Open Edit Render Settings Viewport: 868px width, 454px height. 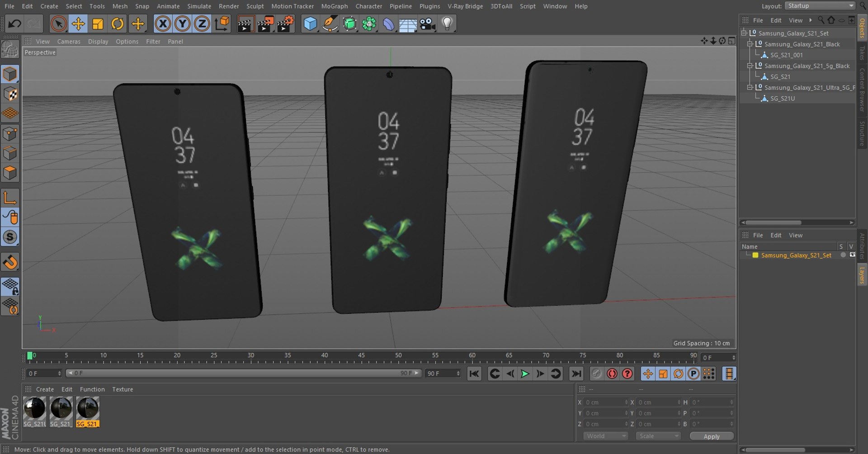tap(285, 24)
